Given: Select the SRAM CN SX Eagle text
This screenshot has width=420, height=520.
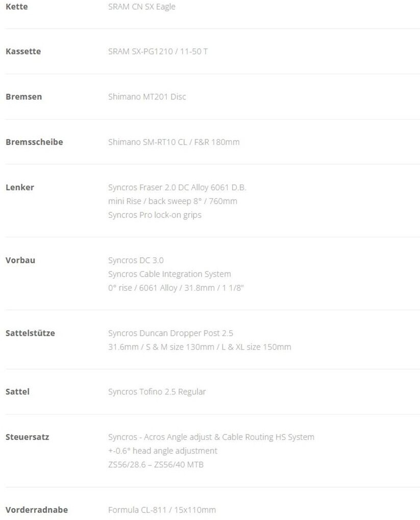Looking at the screenshot, I should (x=141, y=7).
